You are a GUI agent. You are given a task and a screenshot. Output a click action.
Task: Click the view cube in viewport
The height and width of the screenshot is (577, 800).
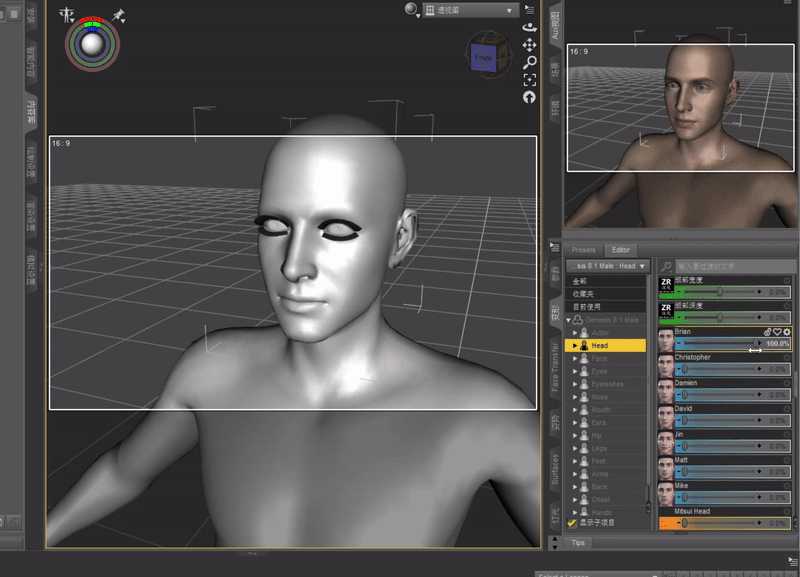[x=483, y=58]
